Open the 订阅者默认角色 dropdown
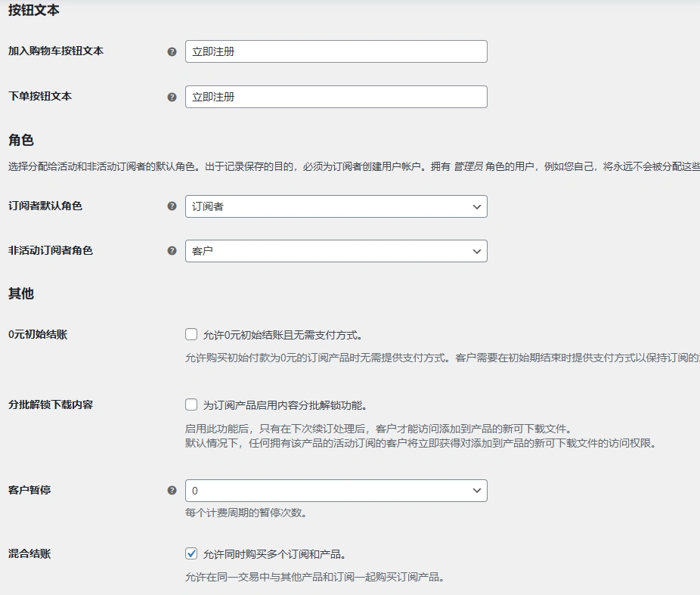 [336, 206]
